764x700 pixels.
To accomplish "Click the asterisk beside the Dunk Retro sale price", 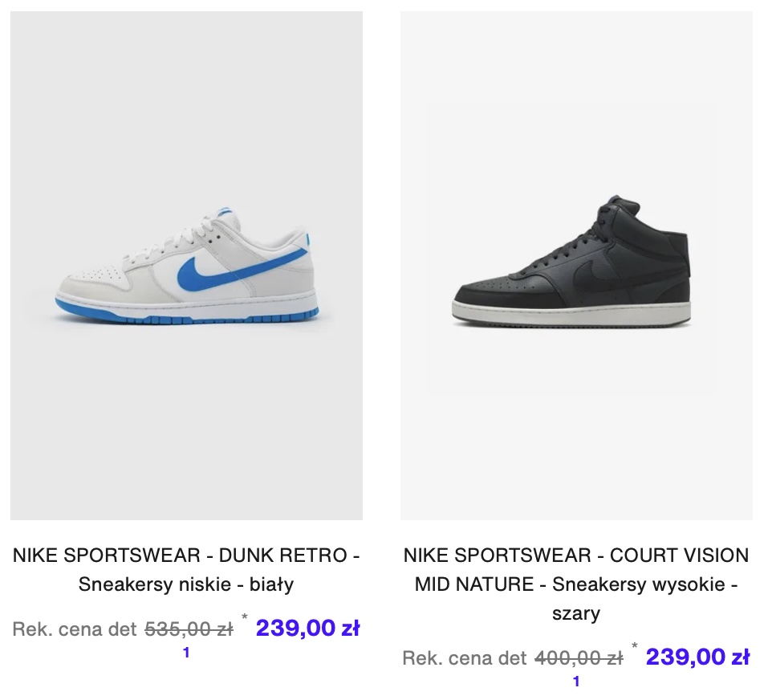I will point(245,617).
